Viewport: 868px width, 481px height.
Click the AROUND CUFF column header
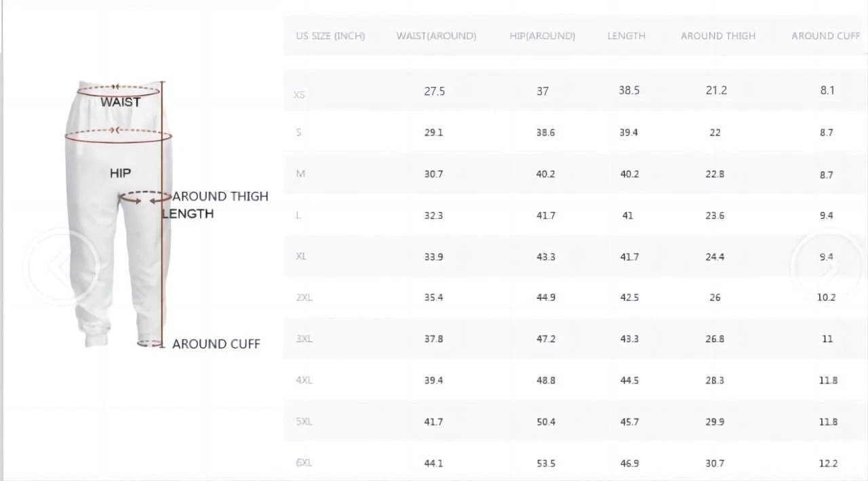pyautogui.click(x=825, y=36)
